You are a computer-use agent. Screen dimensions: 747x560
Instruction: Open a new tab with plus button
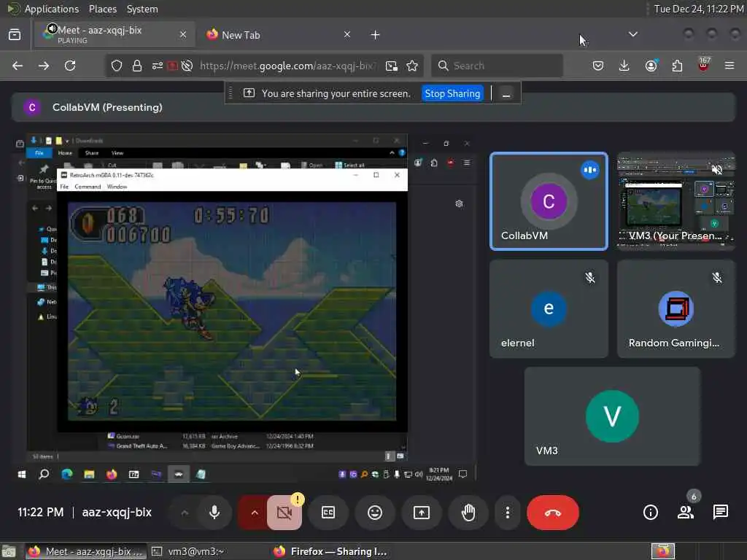pyautogui.click(x=376, y=35)
